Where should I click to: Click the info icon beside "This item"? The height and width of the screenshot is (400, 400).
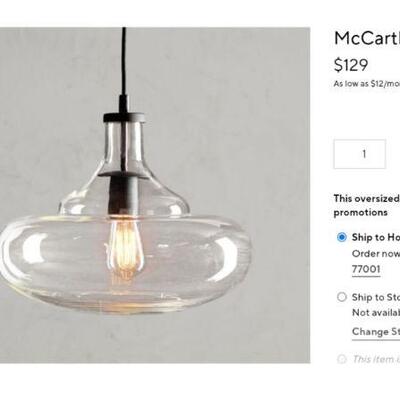coord(341,359)
